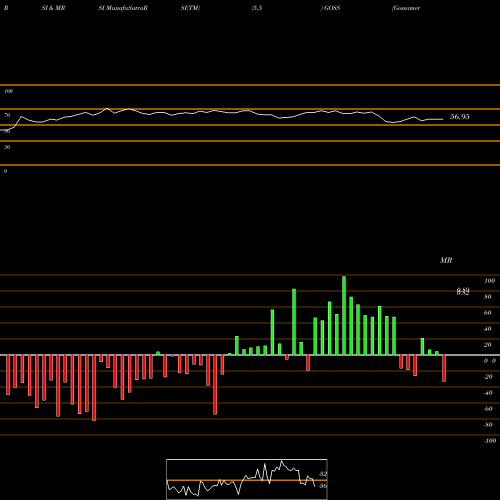Click the MR axis label -20
This screenshot has height=500, width=500.
488,377
